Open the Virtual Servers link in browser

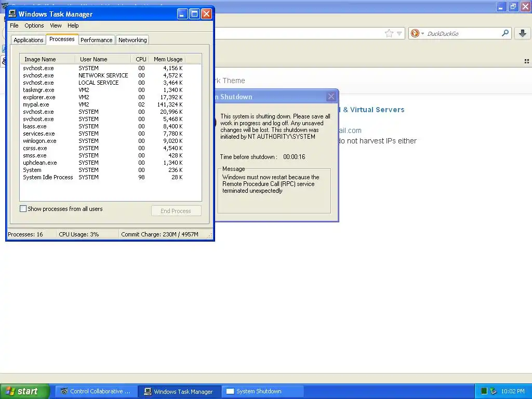point(372,110)
